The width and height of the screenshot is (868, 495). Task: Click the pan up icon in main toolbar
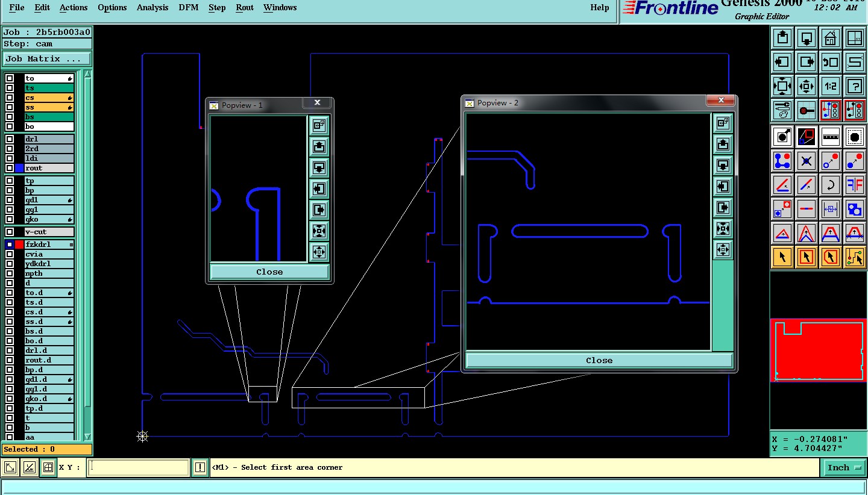coord(782,38)
